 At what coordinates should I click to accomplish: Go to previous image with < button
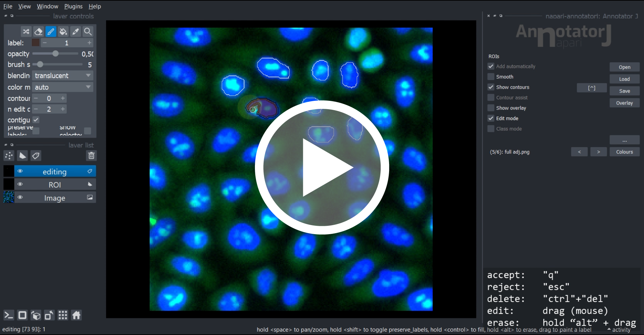coord(579,152)
